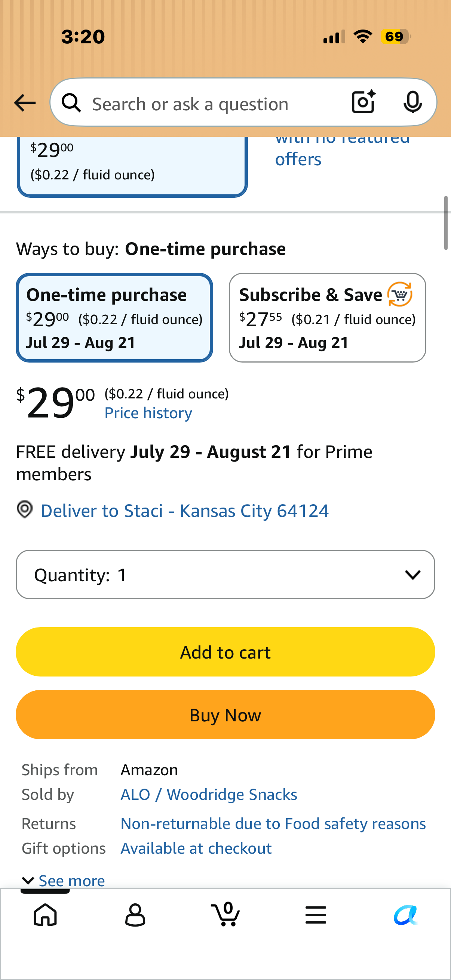The height and width of the screenshot is (980, 451).
Task: Tap the delivery location pin icon
Action: (x=25, y=509)
